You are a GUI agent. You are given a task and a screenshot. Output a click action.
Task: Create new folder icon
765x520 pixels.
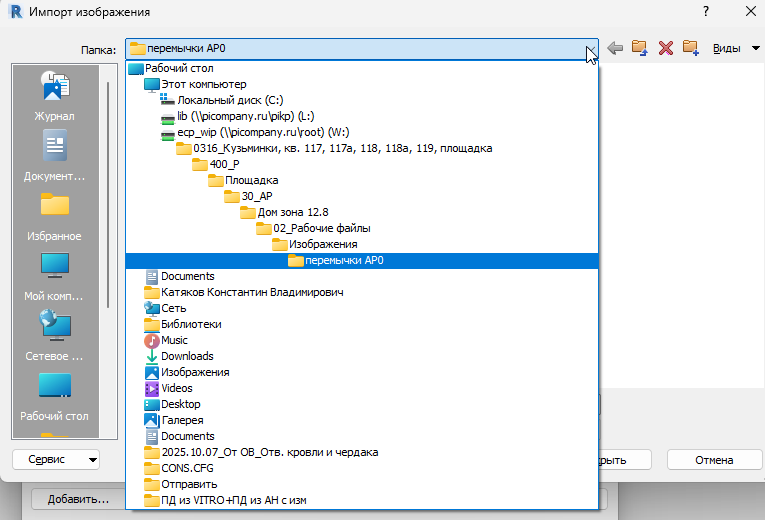pos(690,48)
